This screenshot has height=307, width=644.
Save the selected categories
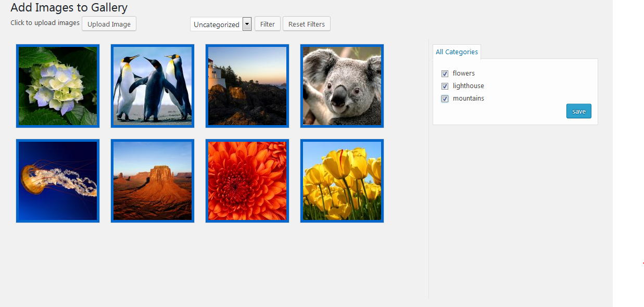pyautogui.click(x=579, y=111)
